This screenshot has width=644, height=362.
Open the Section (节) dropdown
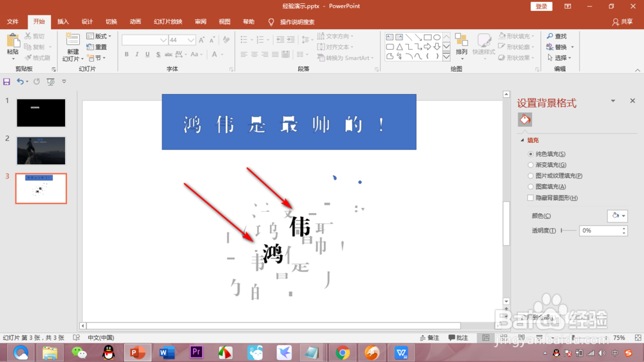click(x=97, y=58)
